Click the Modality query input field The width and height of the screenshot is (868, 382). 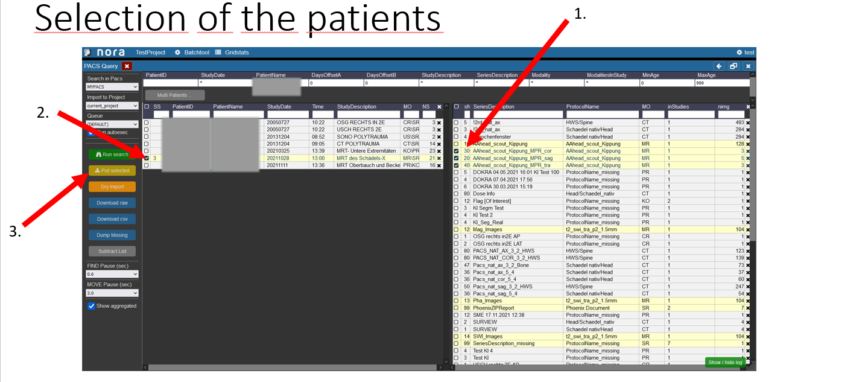[x=556, y=83]
